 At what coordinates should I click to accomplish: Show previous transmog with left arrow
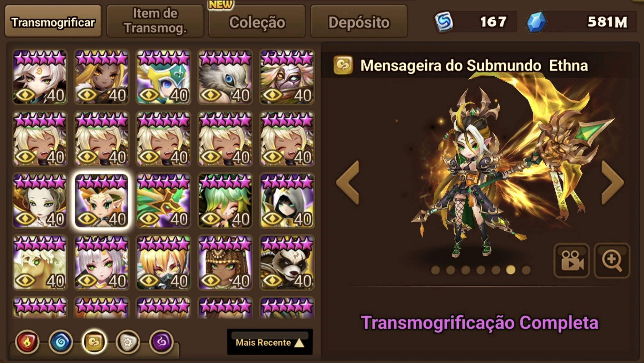click(x=348, y=183)
